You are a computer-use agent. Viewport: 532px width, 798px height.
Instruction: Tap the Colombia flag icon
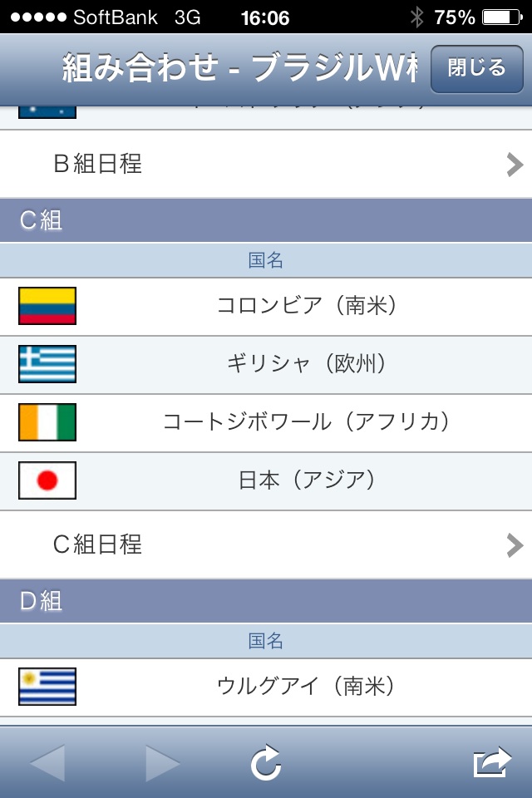point(47,306)
